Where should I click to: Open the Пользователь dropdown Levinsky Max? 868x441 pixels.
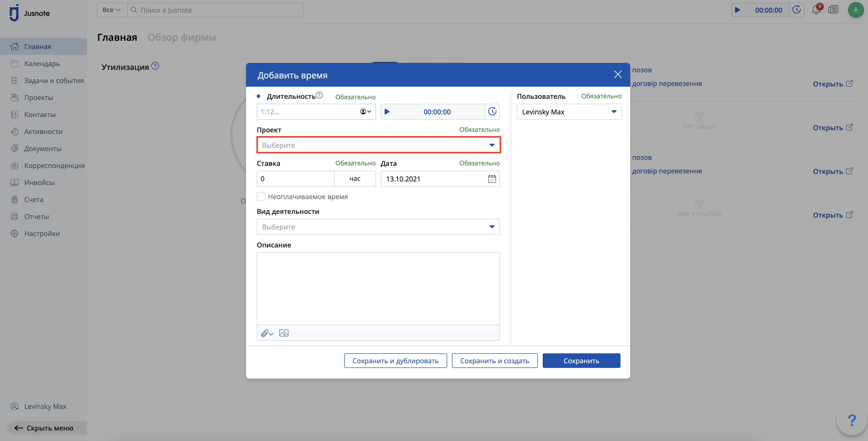coord(569,112)
